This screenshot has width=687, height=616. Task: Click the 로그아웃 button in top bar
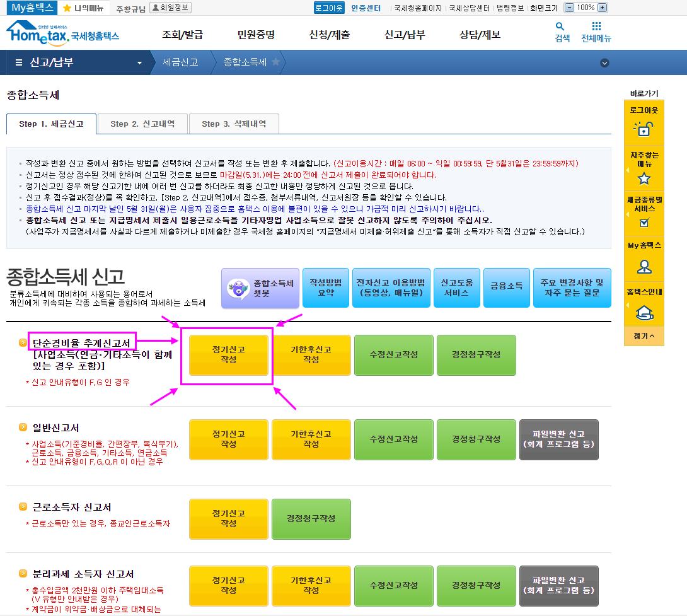click(x=329, y=8)
